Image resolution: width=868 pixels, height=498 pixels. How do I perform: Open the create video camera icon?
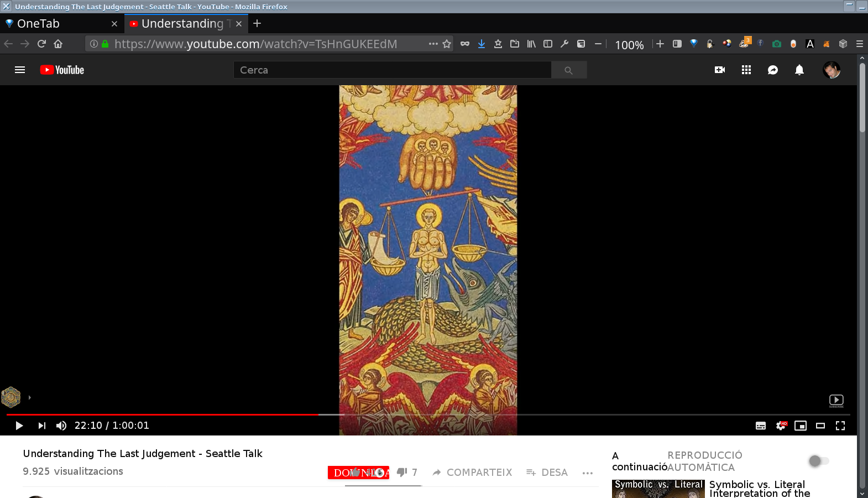[x=720, y=70]
